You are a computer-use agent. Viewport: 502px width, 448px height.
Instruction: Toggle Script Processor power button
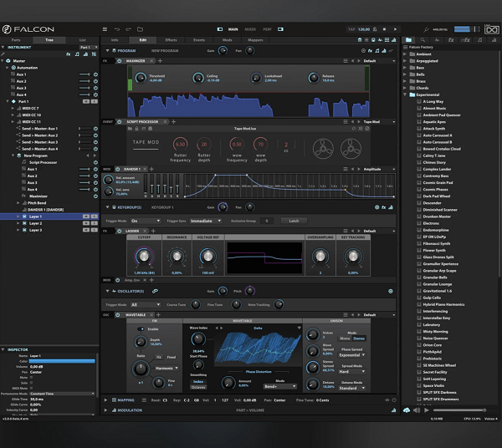[x=120, y=122]
